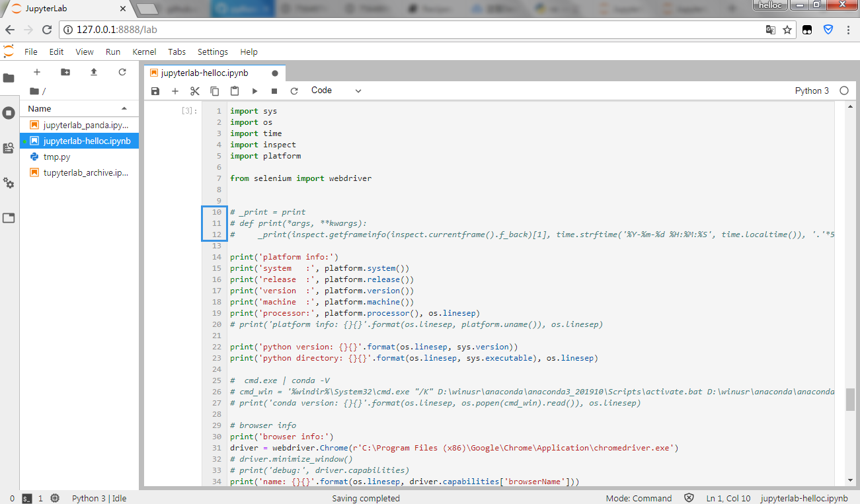Click the scrollbar up arrow
Viewport: 860px width, 504px height.
tap(850, 107)
